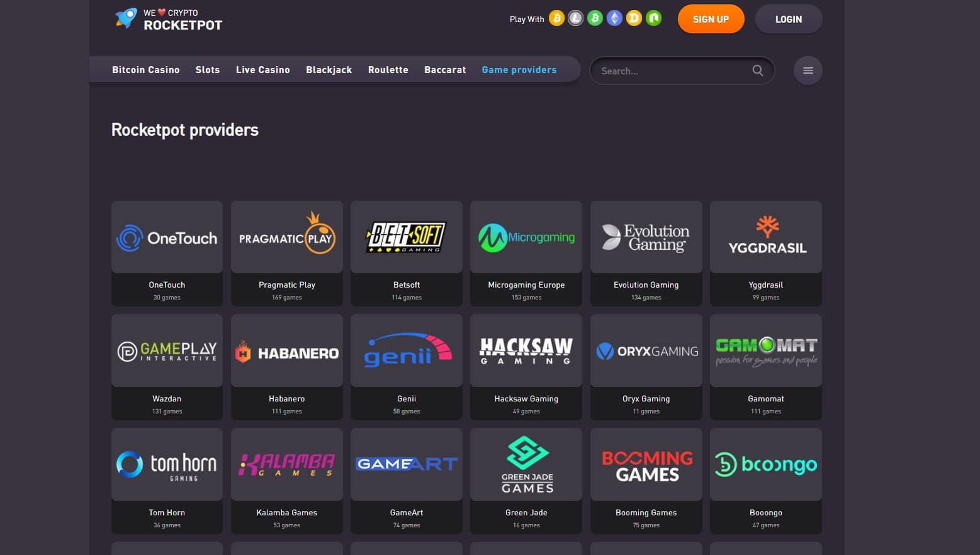Viewport: 980px width, 555px height.
Task: Open the Slots navigation tab
Action: pyautogui.click(x=208, y=70)
